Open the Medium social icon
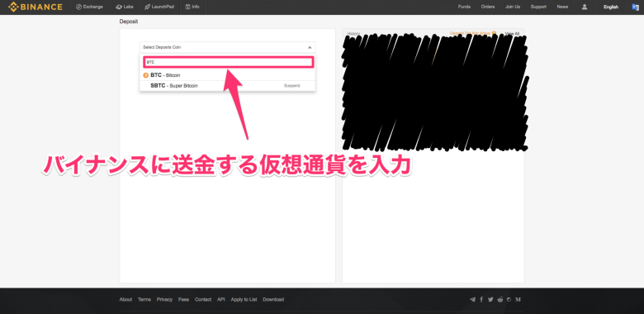This screenshot has width=644, height=314. point(518,300)
